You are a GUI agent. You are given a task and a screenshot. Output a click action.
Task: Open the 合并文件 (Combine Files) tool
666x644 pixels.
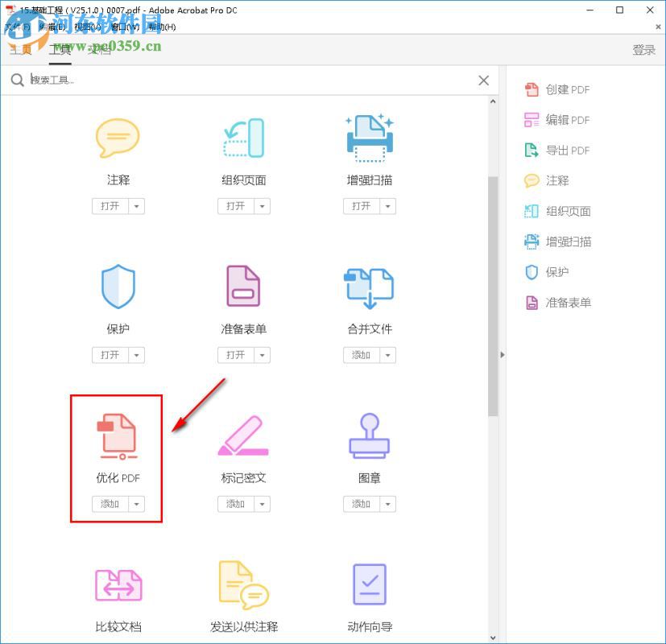[369, 286]
